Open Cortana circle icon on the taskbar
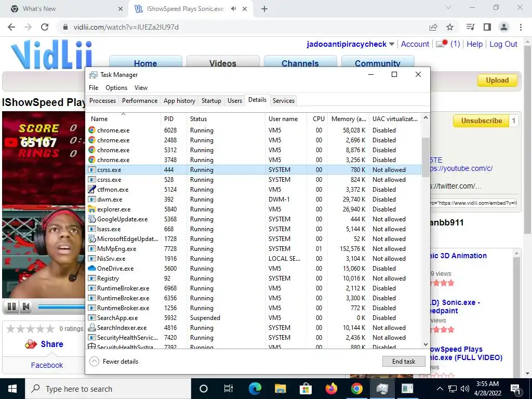Viewport: 532px width, 399px height. (x=204, y=389)
